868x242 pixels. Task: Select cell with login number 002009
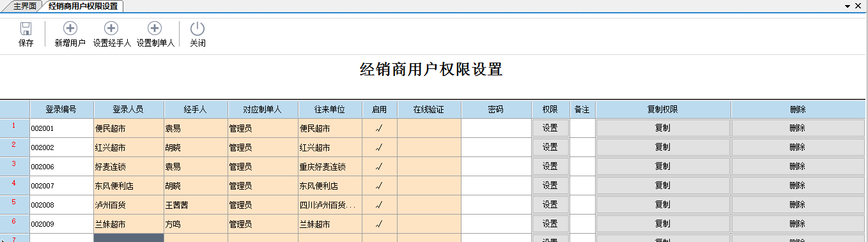click(x=61, y=224)
